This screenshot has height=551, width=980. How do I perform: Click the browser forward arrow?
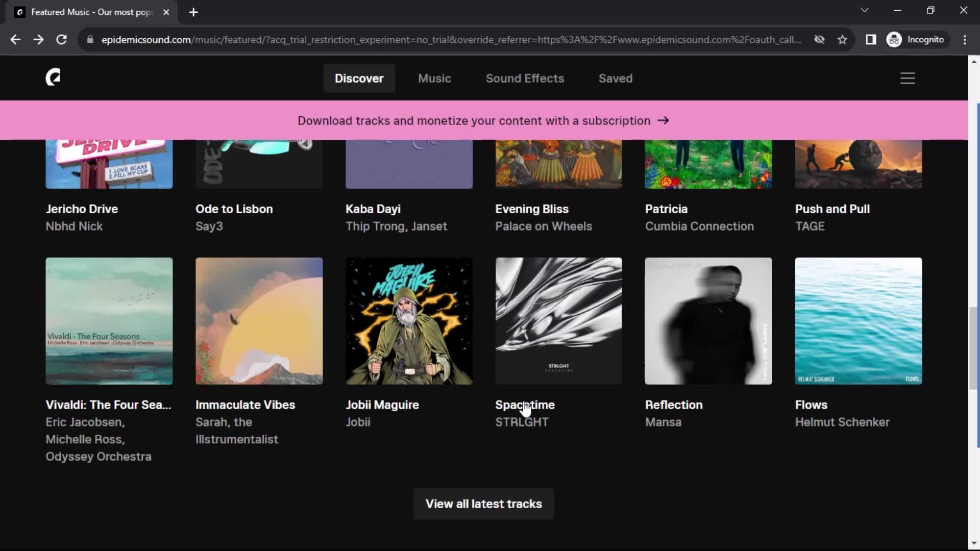pyautogui.click(x=38, y=39)
